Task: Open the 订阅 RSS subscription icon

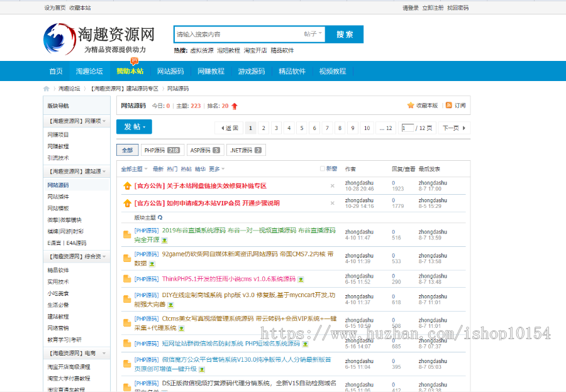Action: [450, 106]
